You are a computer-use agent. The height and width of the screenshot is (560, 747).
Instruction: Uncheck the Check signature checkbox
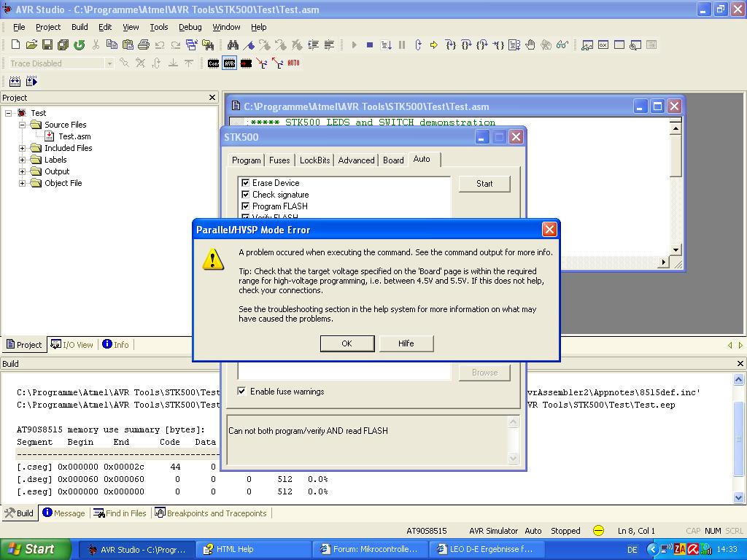[245, 194]
